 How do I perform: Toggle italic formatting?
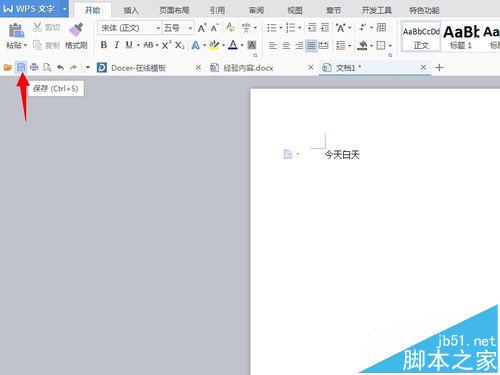coord(116,45)
